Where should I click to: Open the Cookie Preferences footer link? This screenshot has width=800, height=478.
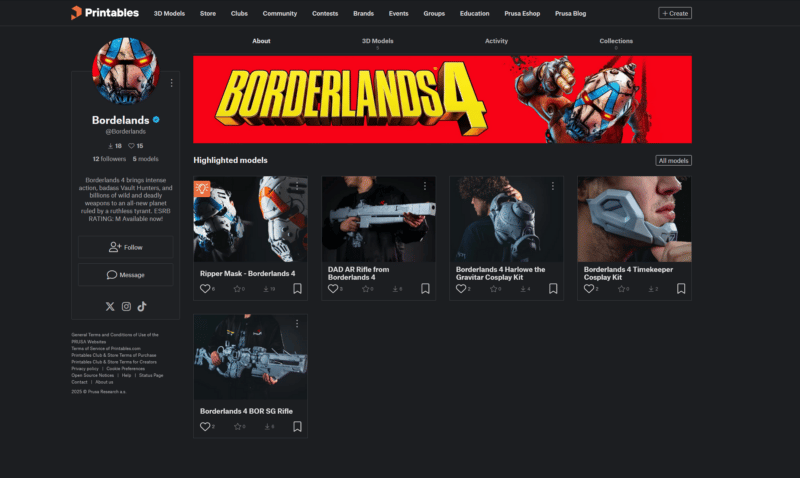[126, 368]
